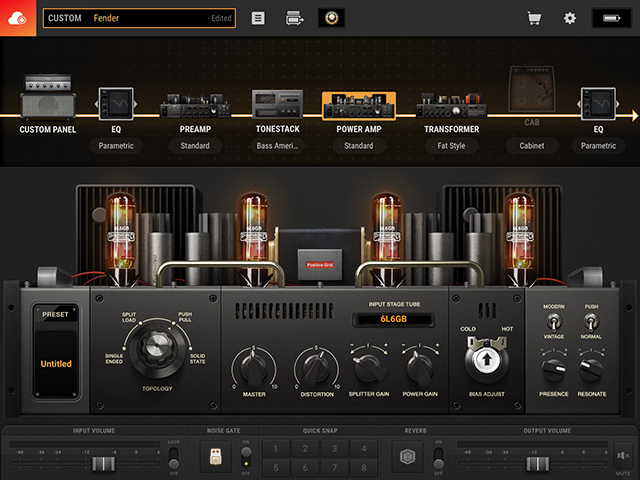Open the preset list menu icon

coord(258,18)
